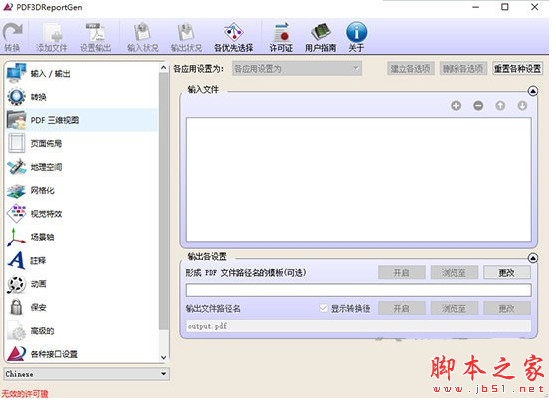The image size is (556, 400).
Task: Click the move-down arrow icon in 输入文件
Action: click(x=522, y=106)
